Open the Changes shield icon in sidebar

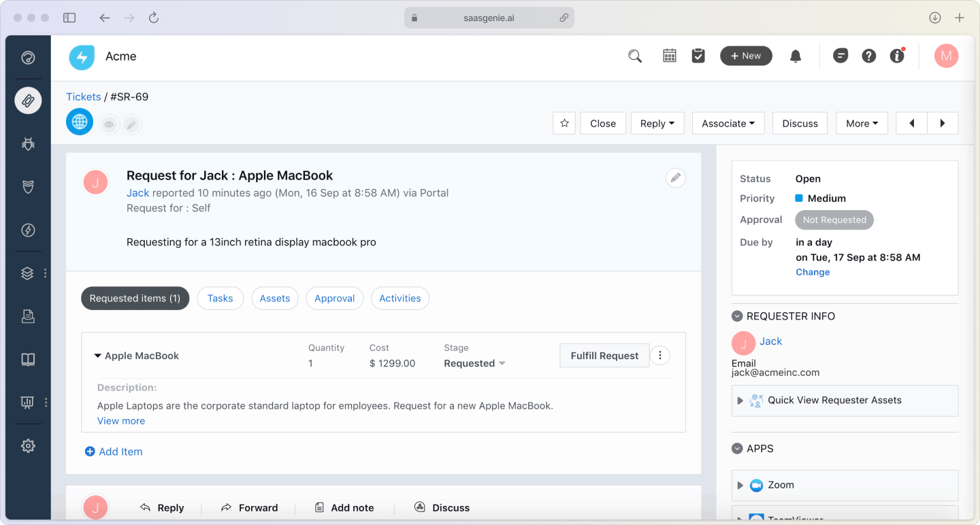28,187
